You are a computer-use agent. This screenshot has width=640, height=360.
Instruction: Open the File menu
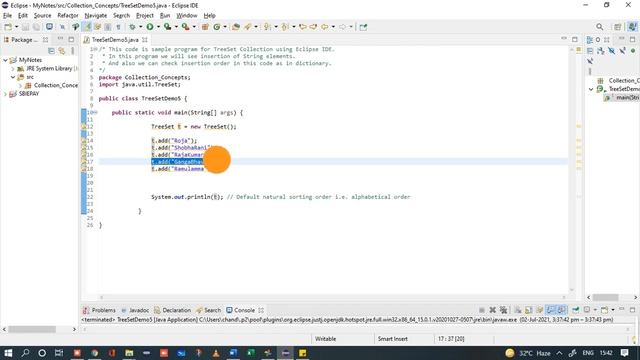7,16
